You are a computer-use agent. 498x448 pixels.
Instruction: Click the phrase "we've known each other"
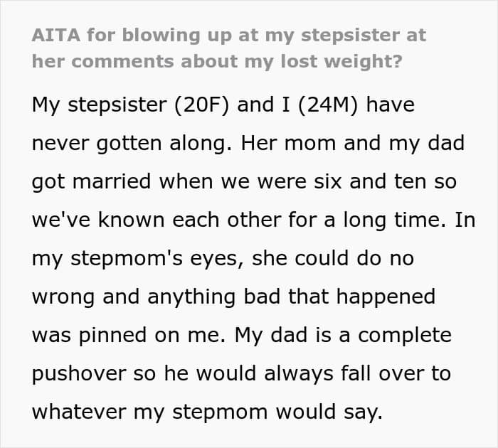point(149,220)
